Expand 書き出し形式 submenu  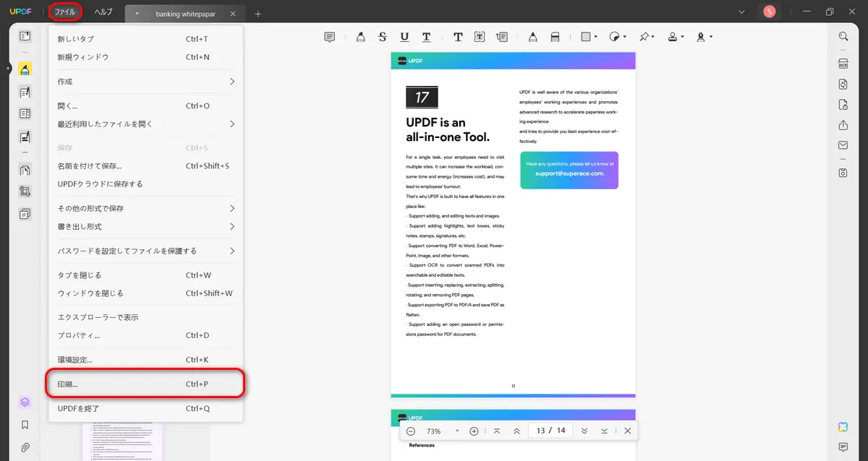click(x=146, y=226)
